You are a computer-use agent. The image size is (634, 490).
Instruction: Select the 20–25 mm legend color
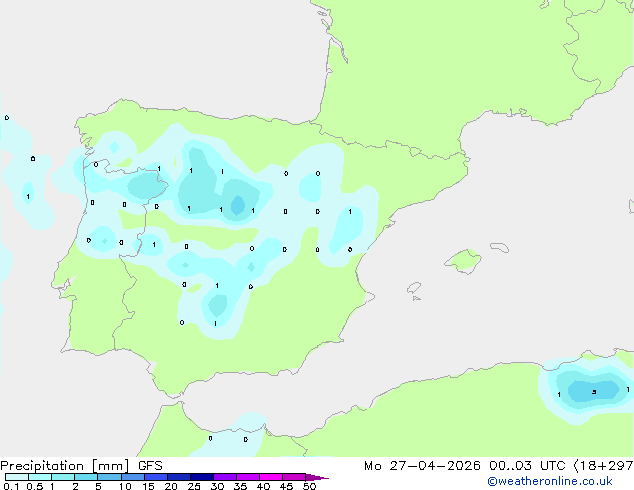[179, 477]
